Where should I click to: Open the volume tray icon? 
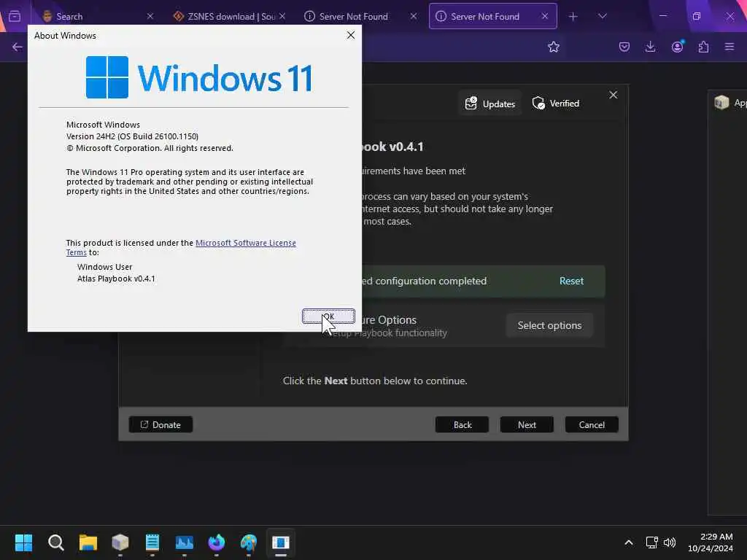click(670, 542)
